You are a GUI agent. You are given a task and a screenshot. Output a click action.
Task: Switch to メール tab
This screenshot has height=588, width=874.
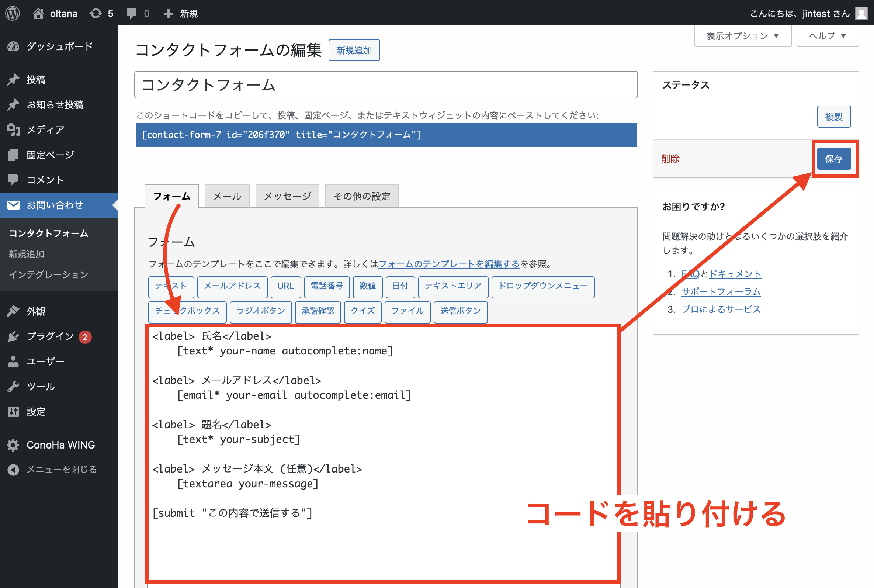point(227,196)
